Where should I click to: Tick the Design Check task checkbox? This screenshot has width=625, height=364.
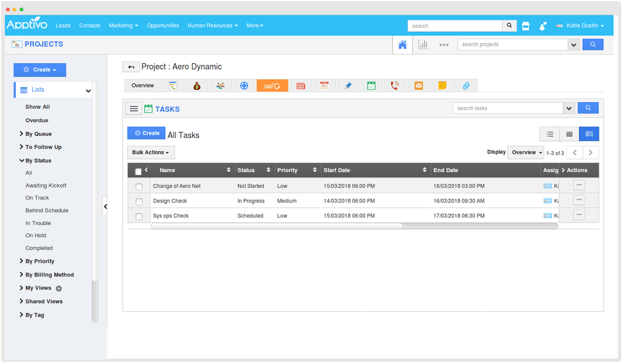coord(139,202)
